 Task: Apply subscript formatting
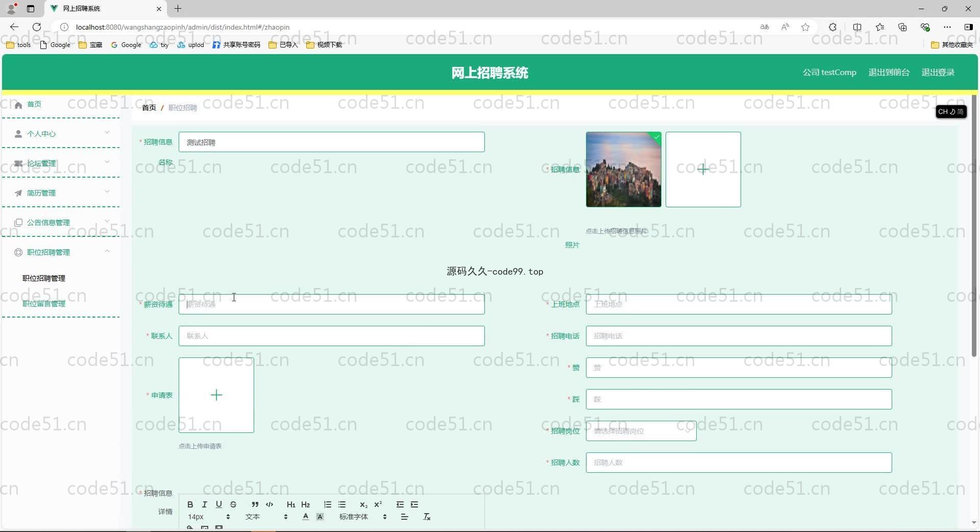(x=363, y=504)
